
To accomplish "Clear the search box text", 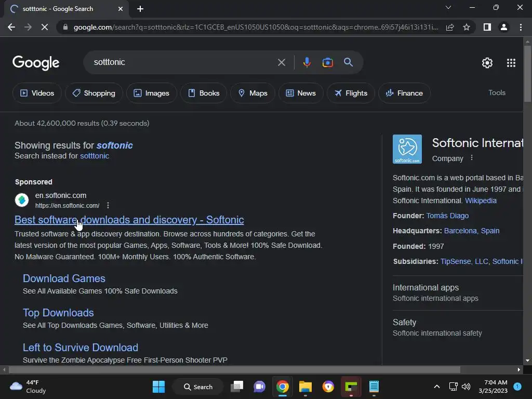I will [x=281, y=62].
